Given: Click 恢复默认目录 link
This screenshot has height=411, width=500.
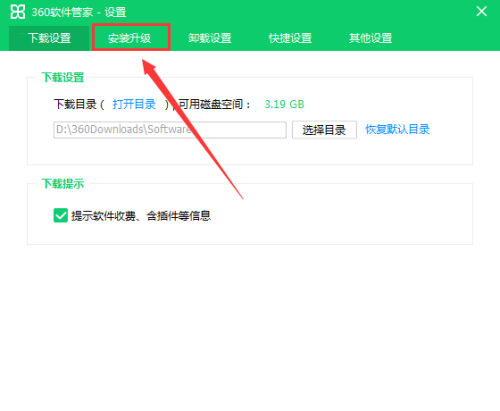Looking at the screenshot, I should [x=397, y=129].
